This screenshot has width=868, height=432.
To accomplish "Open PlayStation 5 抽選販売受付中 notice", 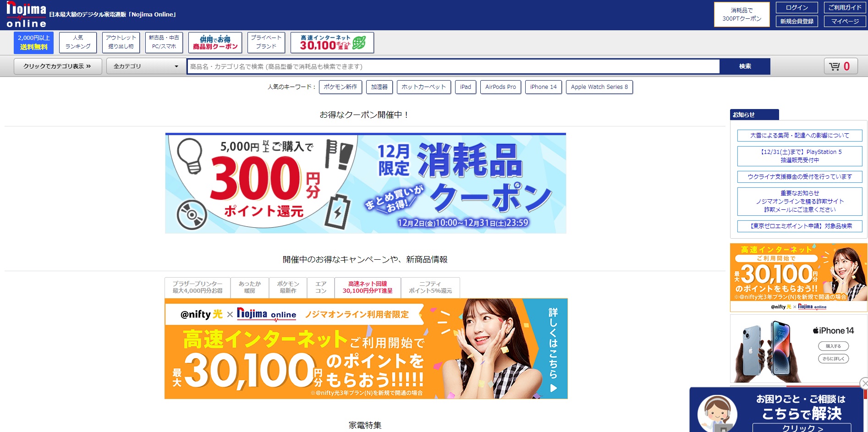I will pyautogui.click(x=800, y=156).
